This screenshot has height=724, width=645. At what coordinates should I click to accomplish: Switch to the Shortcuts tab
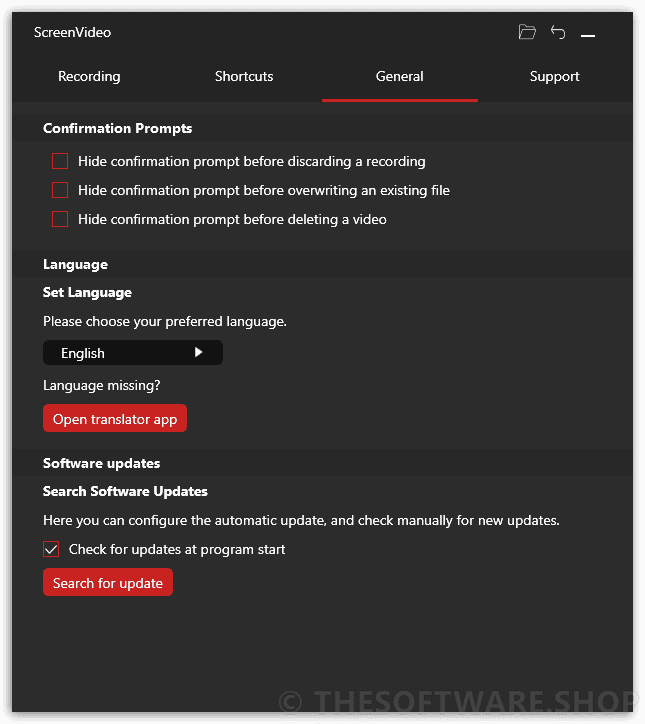pos(244,76)
